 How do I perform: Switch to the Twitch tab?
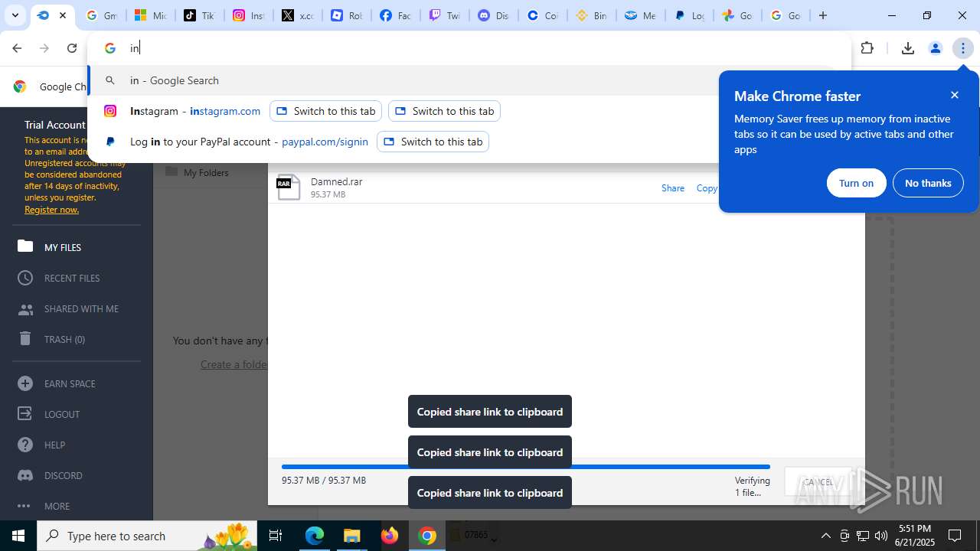click(444, 15)
